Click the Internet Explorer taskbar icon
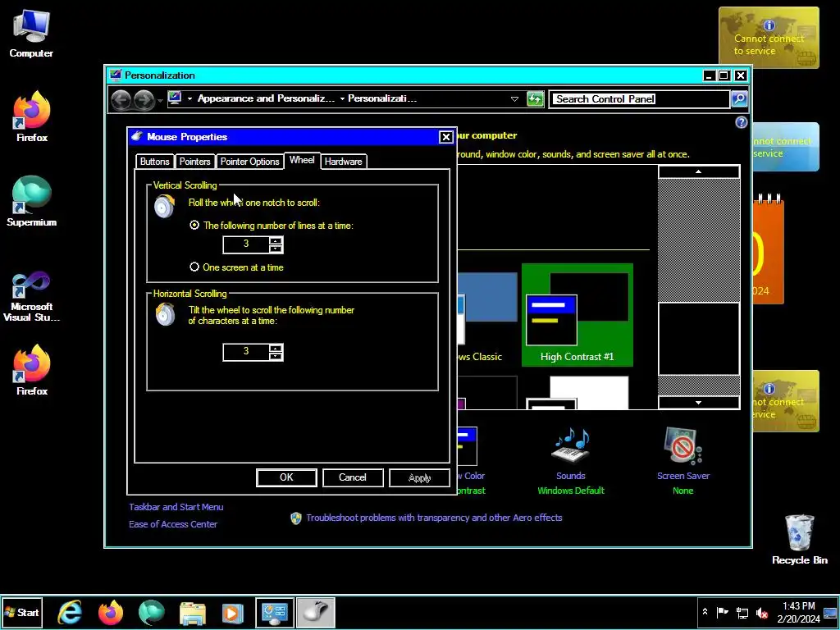Viewport: 840px width, 630px height. pyautogui.click(x=71, y=612)
